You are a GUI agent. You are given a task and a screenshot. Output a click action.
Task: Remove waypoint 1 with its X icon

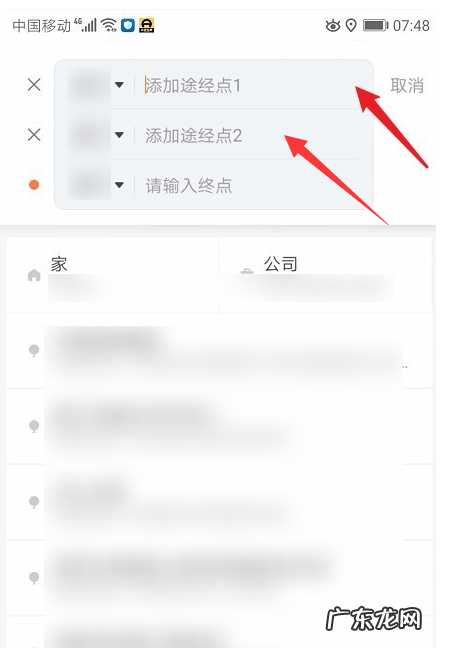[x=34, y=85]
